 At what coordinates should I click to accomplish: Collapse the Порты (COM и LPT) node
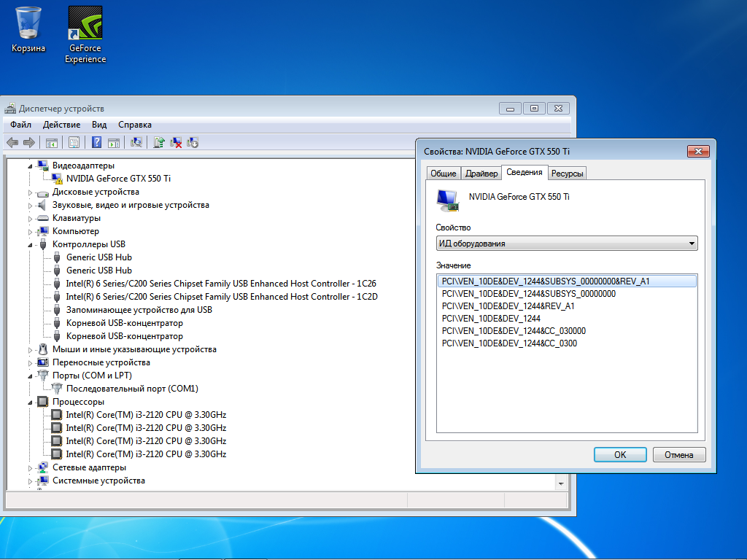pyautogui.click(x=30, y=376)
